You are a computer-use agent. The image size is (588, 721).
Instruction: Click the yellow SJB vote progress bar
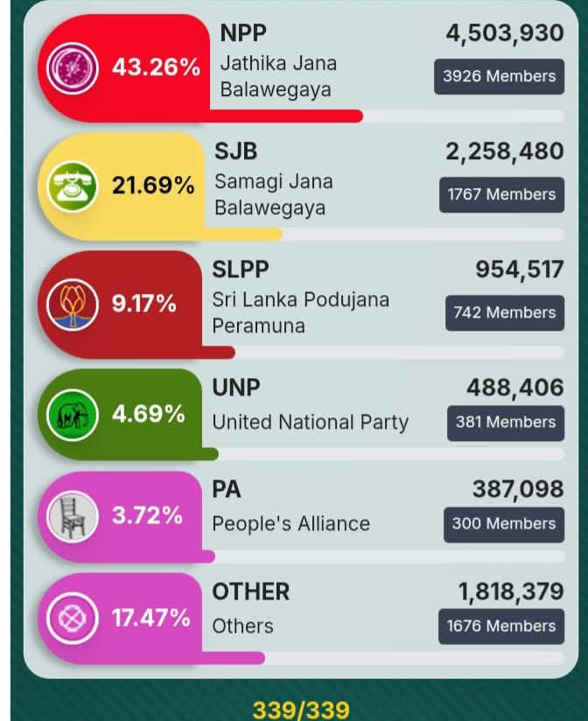click(x=243, y=234)
